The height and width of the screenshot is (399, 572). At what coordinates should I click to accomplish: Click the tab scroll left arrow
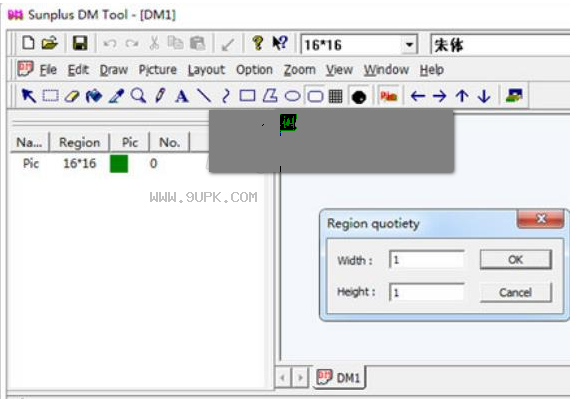point(283,377)
